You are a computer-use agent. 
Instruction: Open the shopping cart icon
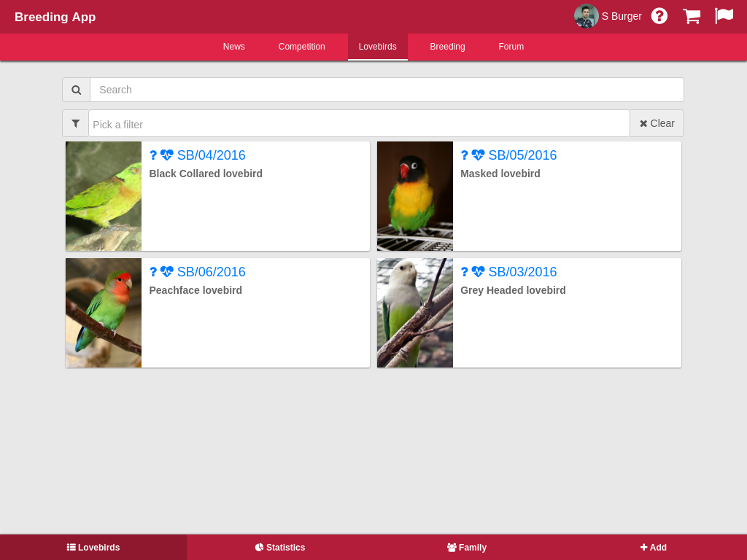click(x=692, y=16)
